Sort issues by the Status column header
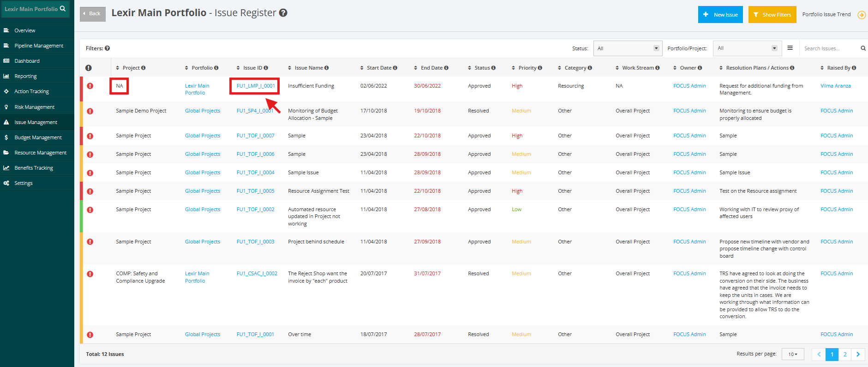This screenshot has width=868, height=367. [481, 68]
